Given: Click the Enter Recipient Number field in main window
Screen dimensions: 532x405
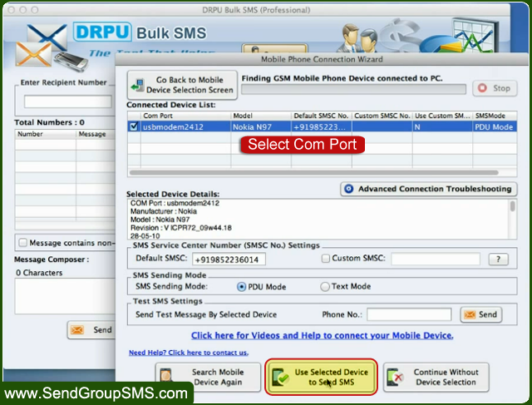Looking at the screenshot, I should (x=68, y=101).
